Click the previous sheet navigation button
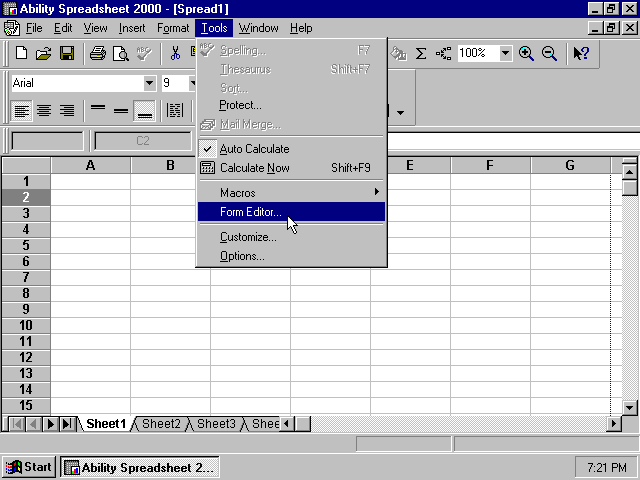Image resolution: width=640 pixels, height=480 pixels. tap(33, 424)
